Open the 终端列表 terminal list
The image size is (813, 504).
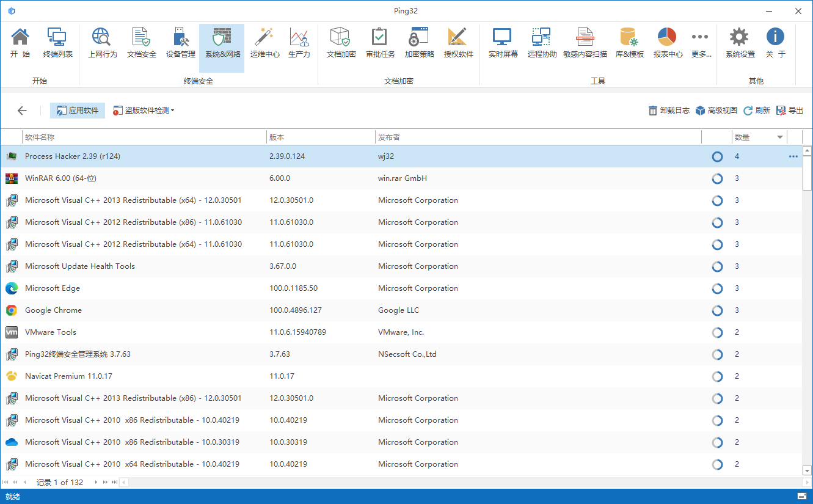point(58,43)
